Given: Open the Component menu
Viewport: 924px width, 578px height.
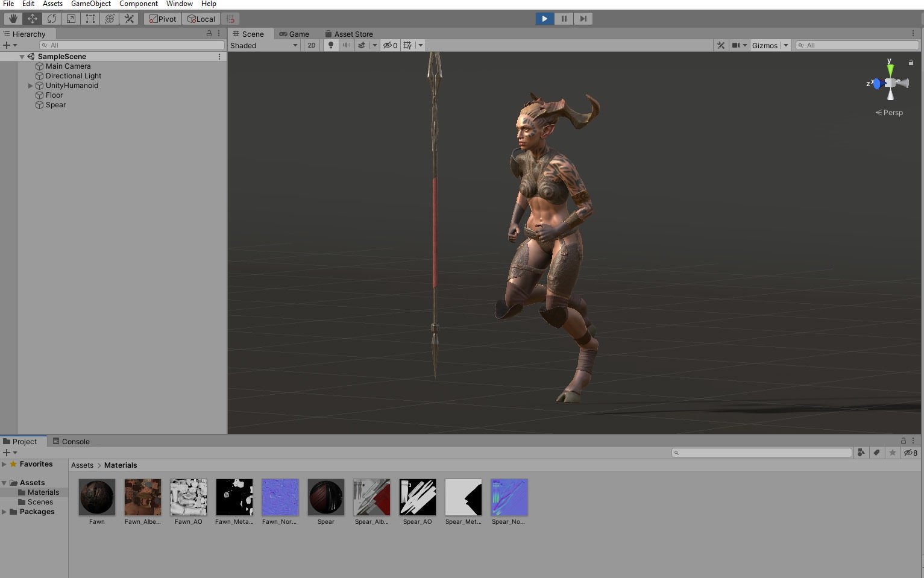Looking at the screenshot, I should [x=139, y=4].
